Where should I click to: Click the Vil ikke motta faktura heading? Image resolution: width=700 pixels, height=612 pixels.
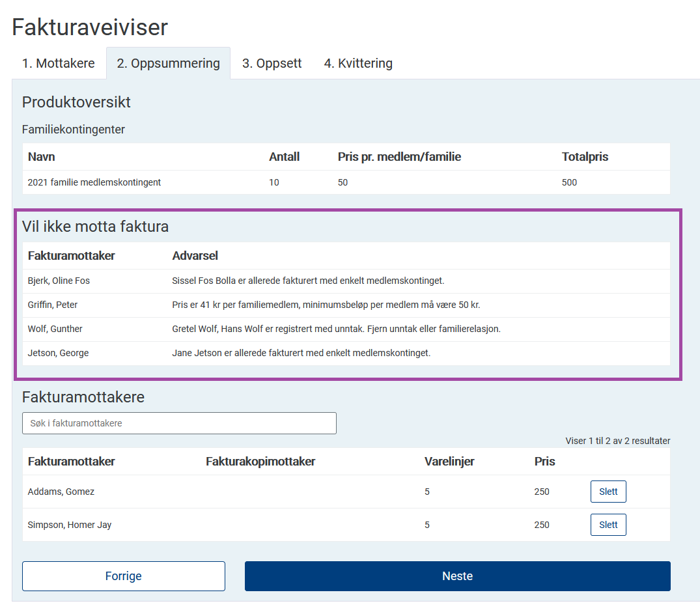coord(96,227)
